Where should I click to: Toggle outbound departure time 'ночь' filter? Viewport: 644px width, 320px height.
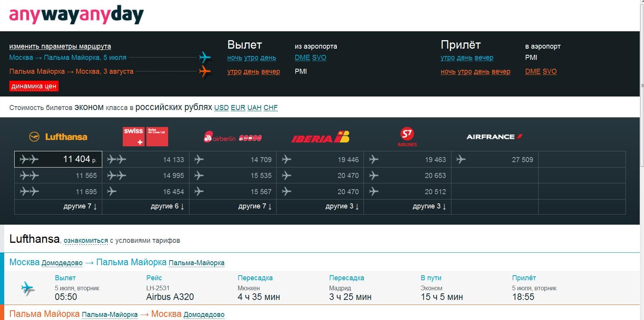pos(235,58)
